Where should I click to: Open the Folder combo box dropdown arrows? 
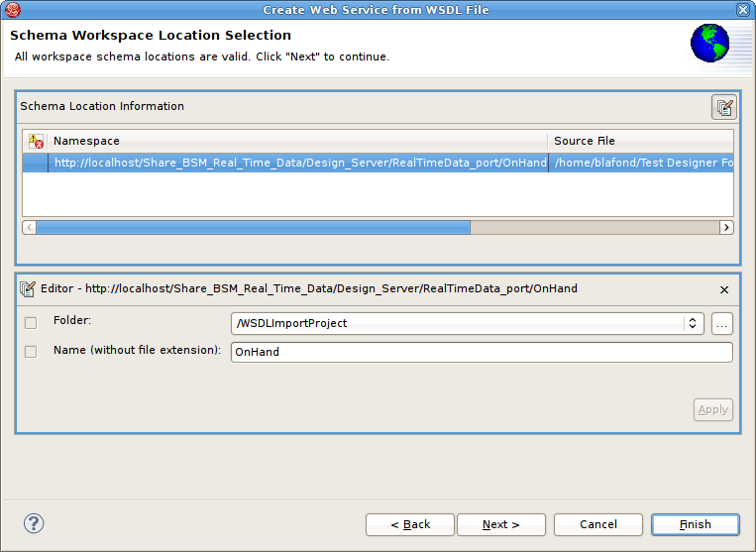click(693, 323)
